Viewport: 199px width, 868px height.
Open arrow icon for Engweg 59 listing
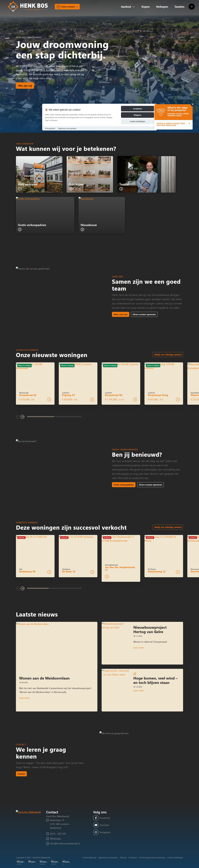pyautogui.click(x=92, y=399)
